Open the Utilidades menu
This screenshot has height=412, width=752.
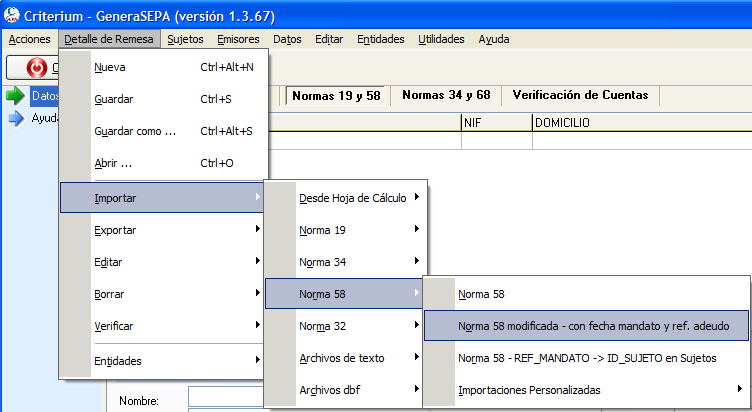point(441,39)
